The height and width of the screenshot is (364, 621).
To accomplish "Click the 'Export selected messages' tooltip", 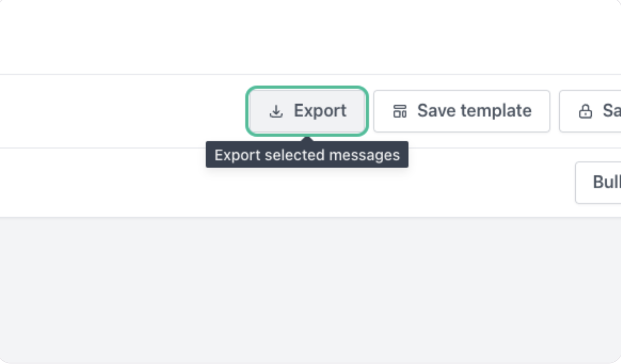I will pyautogui.click(x=307, y=155).
